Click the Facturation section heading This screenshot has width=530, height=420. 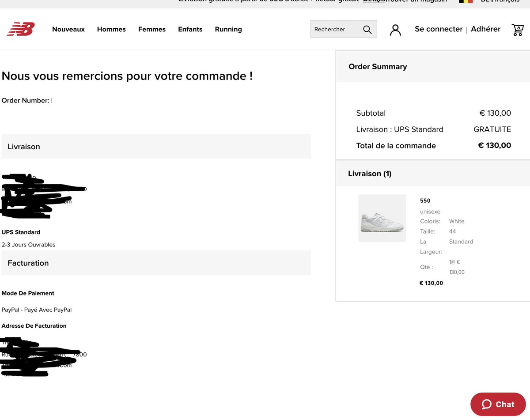pyautogui.click(x=28, y=263)
